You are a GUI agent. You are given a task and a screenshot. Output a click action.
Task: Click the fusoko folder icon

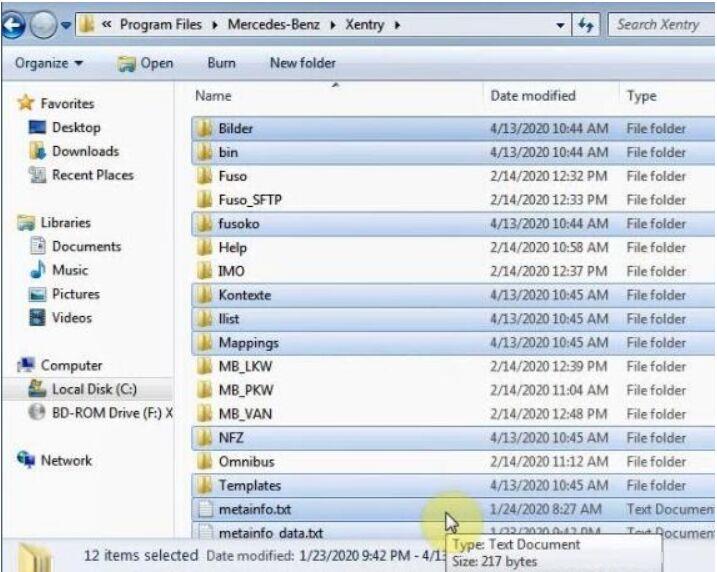click(x=204, y=224)
